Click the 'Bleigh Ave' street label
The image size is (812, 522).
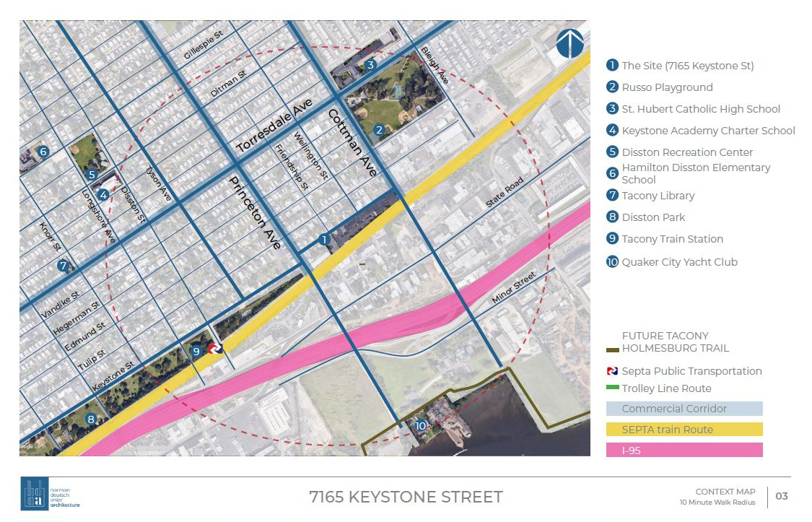(435, 65)
